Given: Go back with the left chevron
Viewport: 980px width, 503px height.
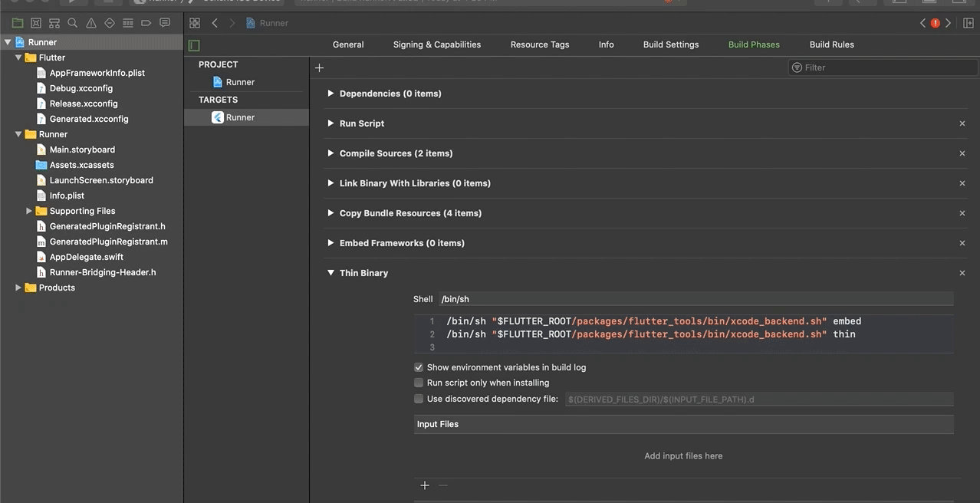Looking at the screenshot, I should click(x=215, y=23).
